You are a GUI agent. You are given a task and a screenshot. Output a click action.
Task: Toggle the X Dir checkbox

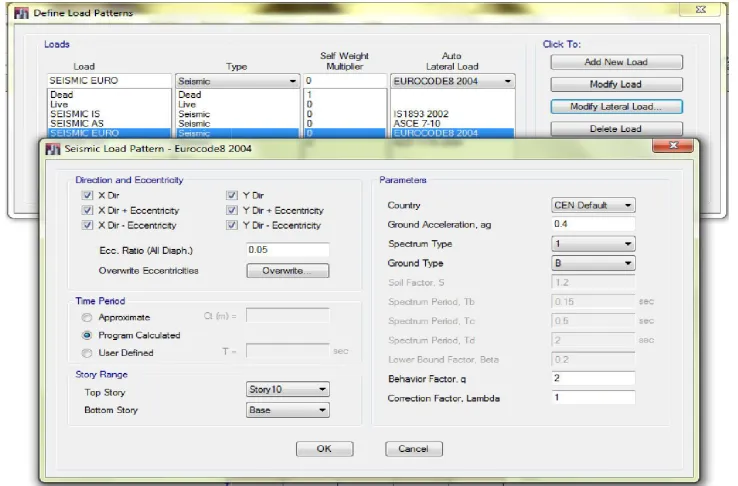click(x=87, y=195)
